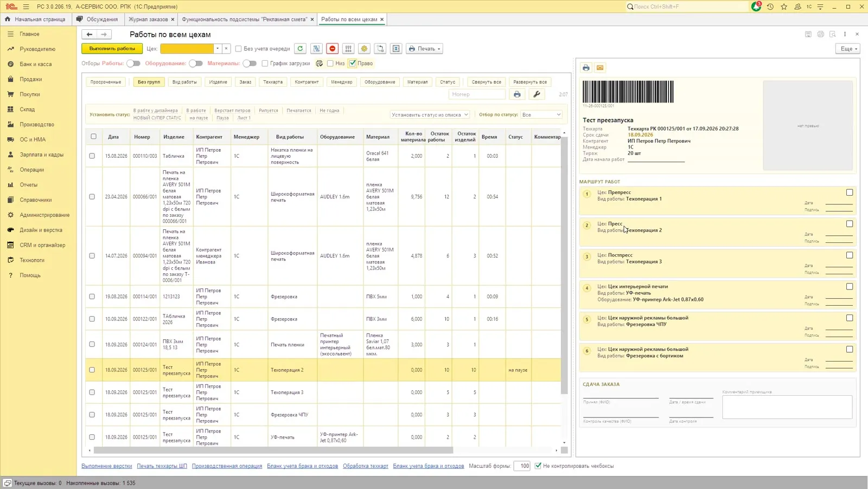Click the horizontal scrollbar under the table
This screenshot has width=868, height=489.
click(273, 450)
